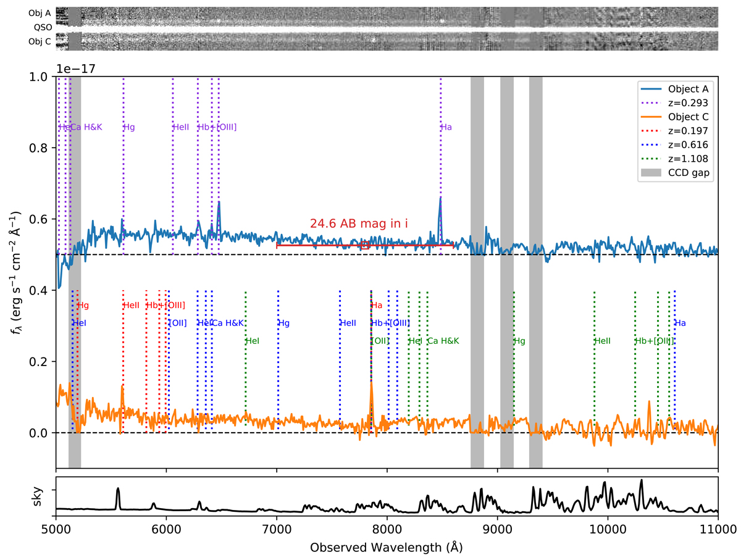Click the 8000 tick label on the x-axis
The width and height of the screenshot is (741, 560).
tap(387, 530)
